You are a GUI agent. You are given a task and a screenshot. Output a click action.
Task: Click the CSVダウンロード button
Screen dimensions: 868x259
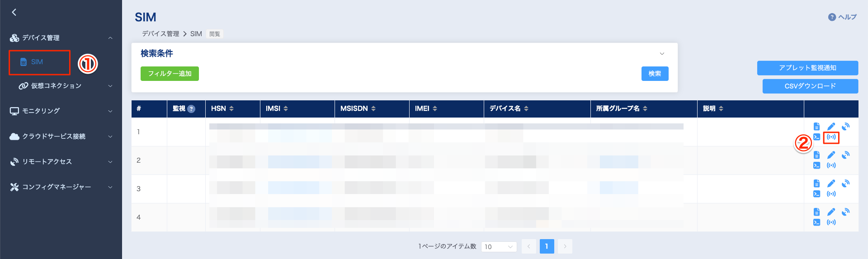(810, 86)
